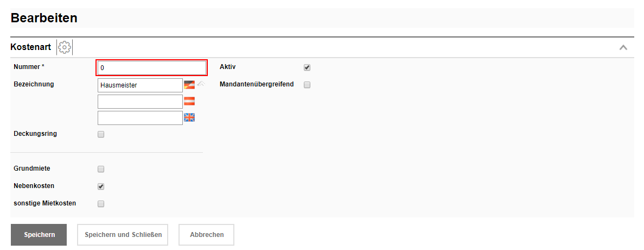This screenshot has width=644, height=250.
Task: Focus the Nummer input field
Action: [151, 68]
